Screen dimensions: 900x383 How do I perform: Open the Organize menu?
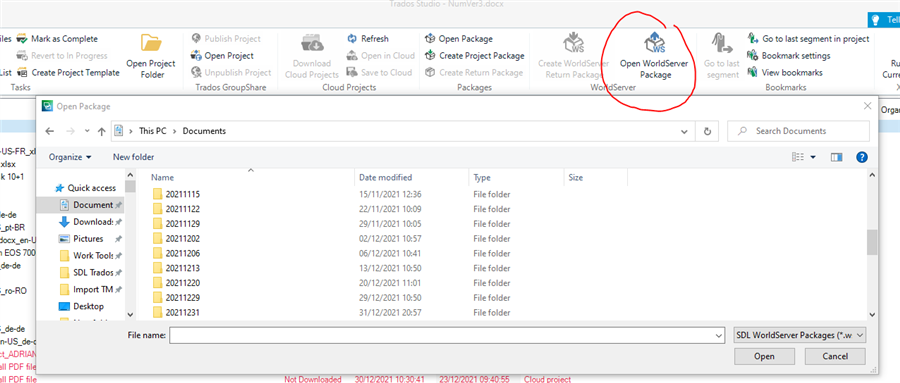click(70, 157)
